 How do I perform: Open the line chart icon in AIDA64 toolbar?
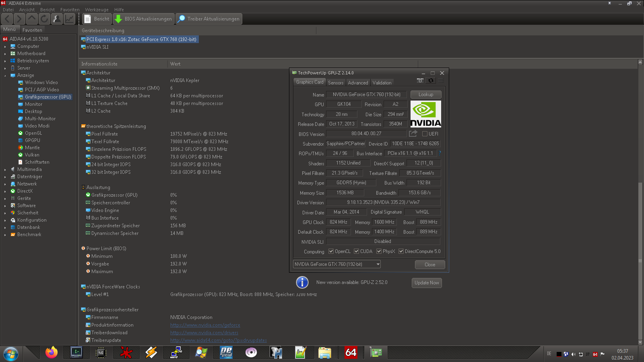pos(69,19)
